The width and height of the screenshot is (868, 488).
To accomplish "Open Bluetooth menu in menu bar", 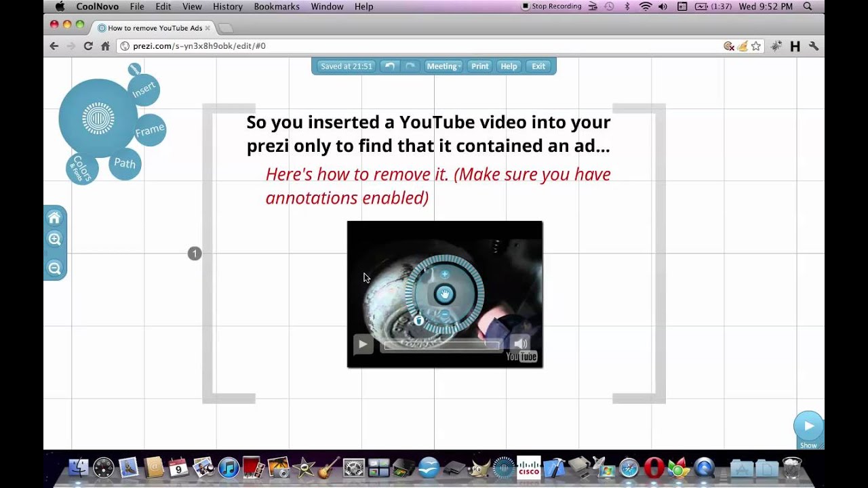I will click(x=627, y=7).
